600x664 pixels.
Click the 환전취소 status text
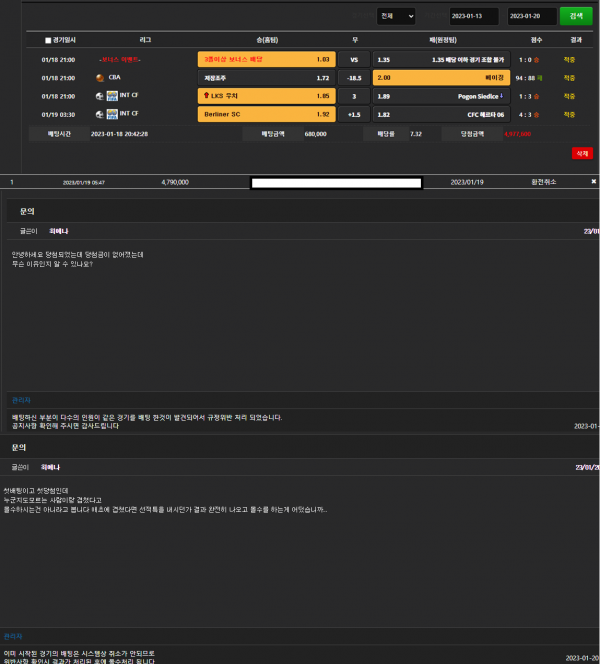coord(544,182)
